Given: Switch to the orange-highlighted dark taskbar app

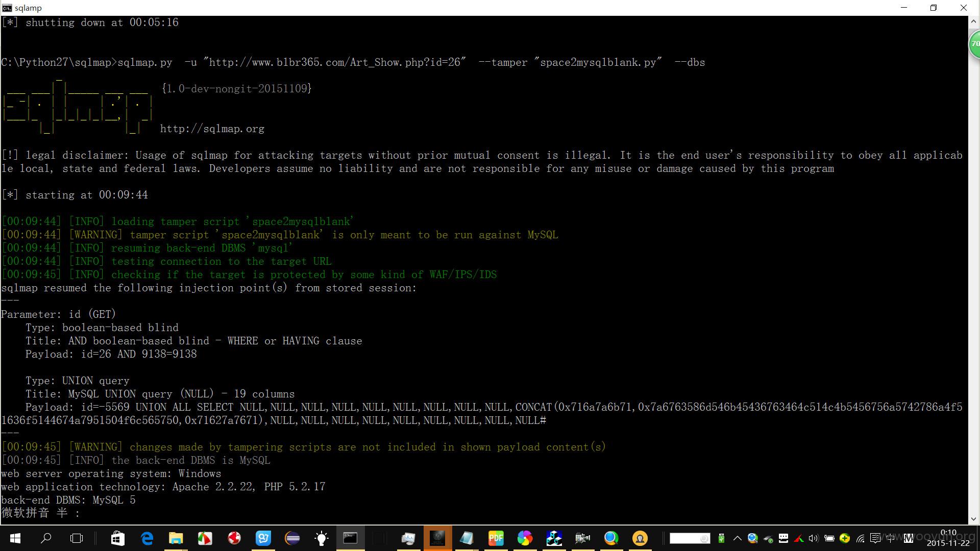Looking at the screenshot, I should pyautogui.click(x=437, y=538).
